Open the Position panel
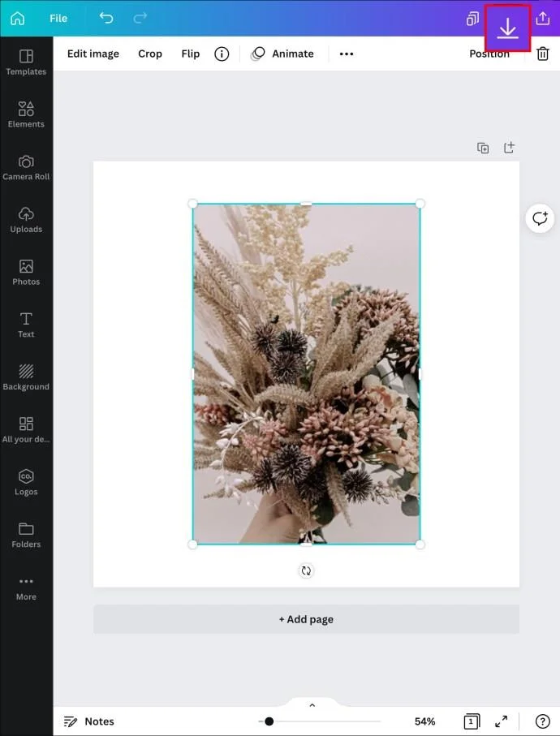Screen dimensions: 560x736 (489, 54)
